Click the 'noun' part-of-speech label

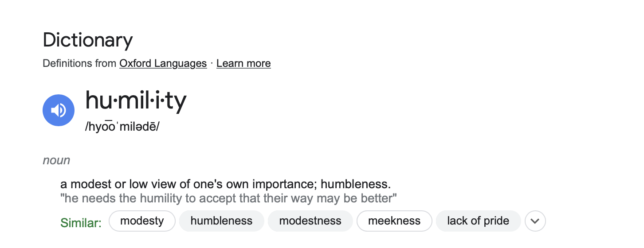[x=56, y=160]
